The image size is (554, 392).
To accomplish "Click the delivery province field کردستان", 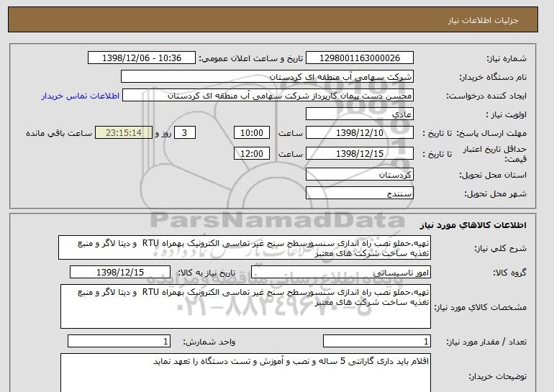I will pyautogui.click(x=360, y=175).
